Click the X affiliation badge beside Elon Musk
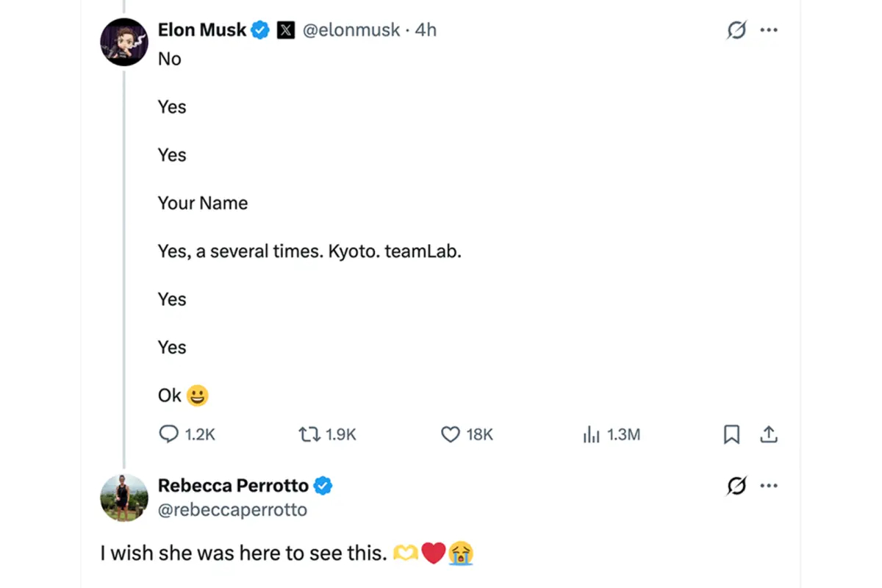 tap(285, 30)
